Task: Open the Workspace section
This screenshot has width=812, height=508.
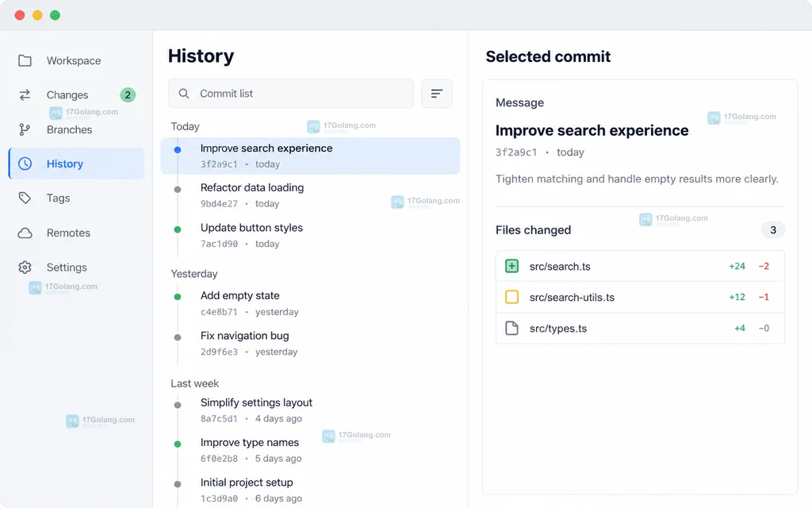Action: click(76, 60)
